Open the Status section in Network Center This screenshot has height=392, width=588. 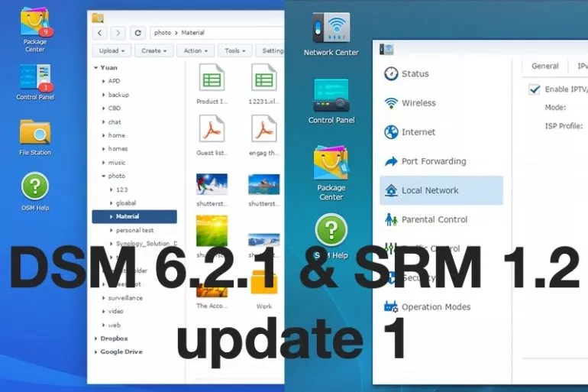click(x=441, y=74)
